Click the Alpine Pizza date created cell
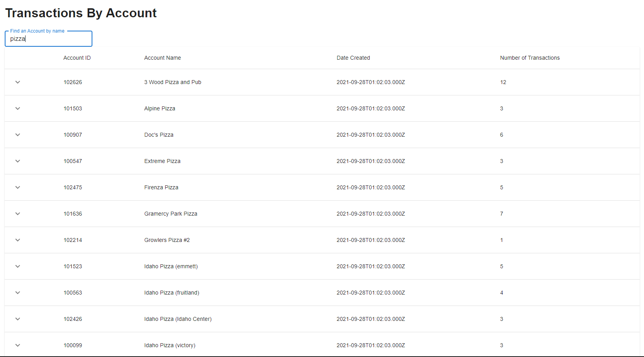The image size is (644, 357). pyautogui.click(x=370, y=108)
